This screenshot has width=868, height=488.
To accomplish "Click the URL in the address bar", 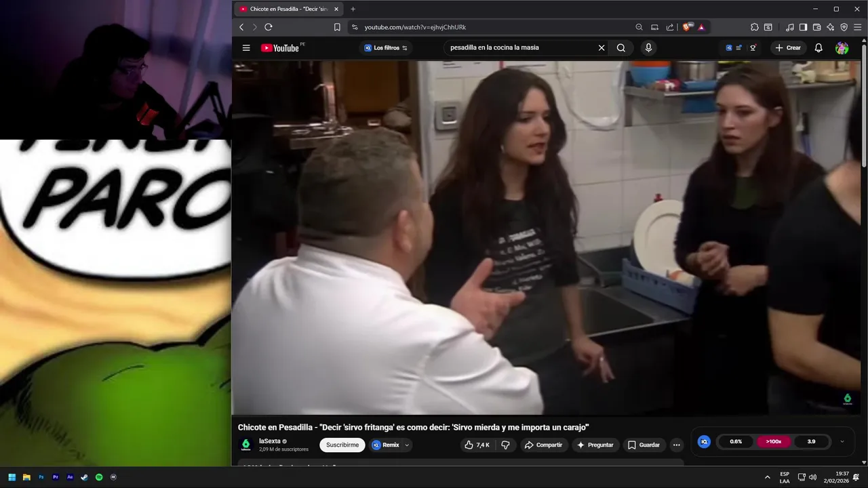I will [x=415, y=27].
